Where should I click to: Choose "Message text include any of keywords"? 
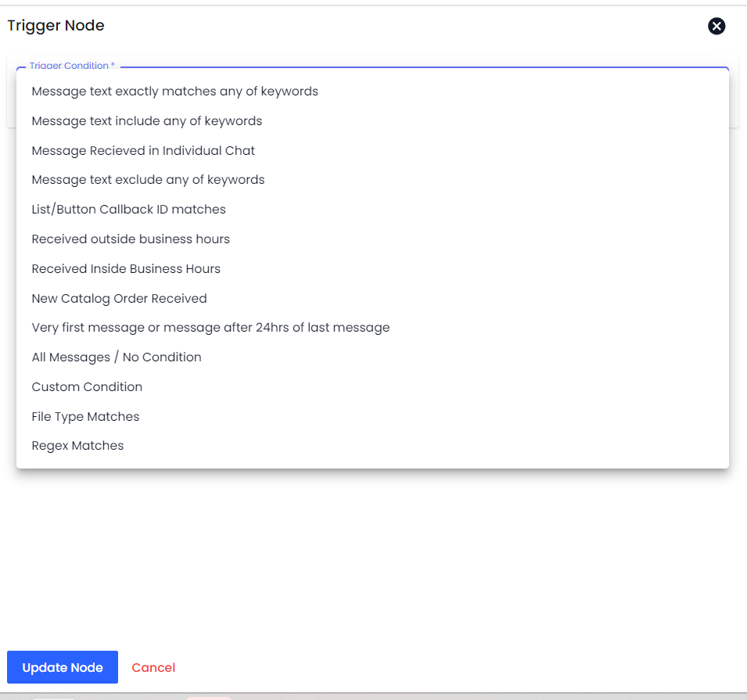(147, 121)
